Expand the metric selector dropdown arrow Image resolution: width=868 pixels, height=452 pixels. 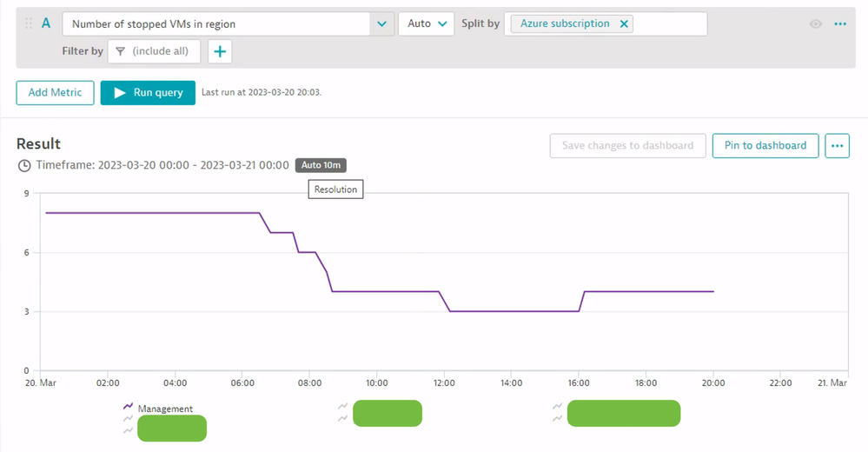(x=381, y=24)
